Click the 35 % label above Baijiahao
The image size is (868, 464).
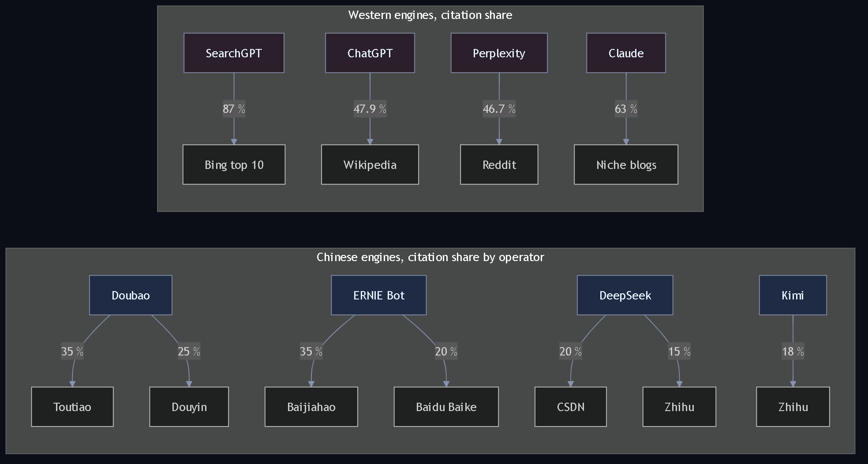(x=311, y=352)
